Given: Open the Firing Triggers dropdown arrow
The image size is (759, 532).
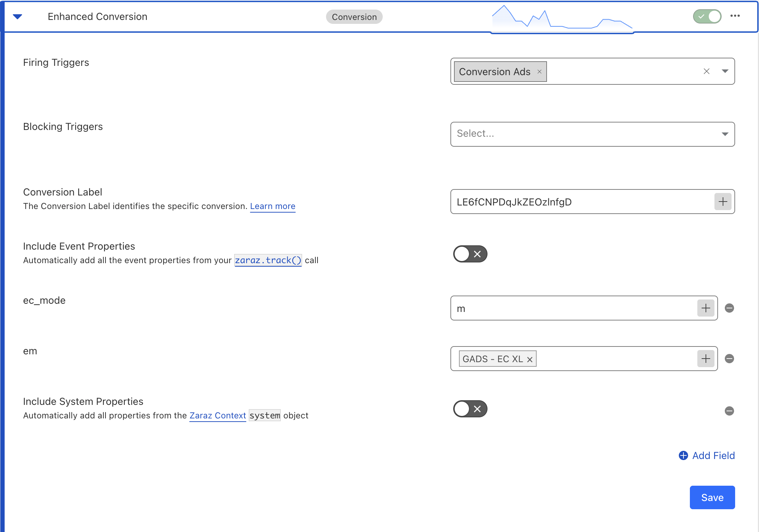Looking at the screenshot, I should (725, 71).
